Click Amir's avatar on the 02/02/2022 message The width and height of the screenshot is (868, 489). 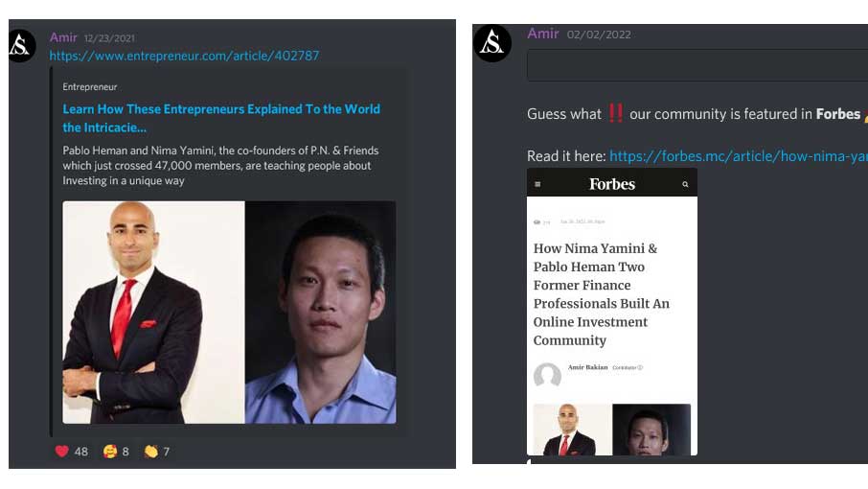pyautogui.click(x=492, y=42)
